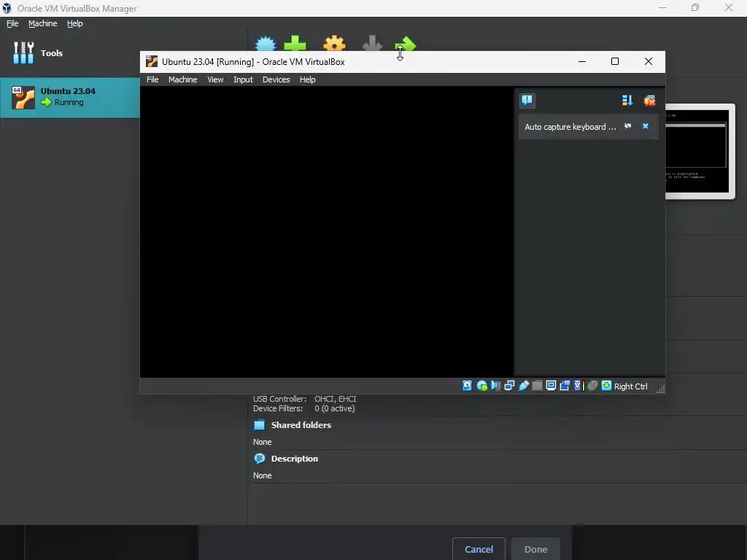Click the New blue starburst toolbar icon

[x=266, y=43]
